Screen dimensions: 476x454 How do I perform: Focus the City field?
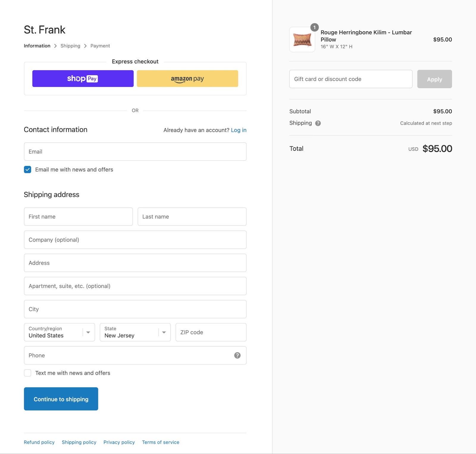[135, 309]
